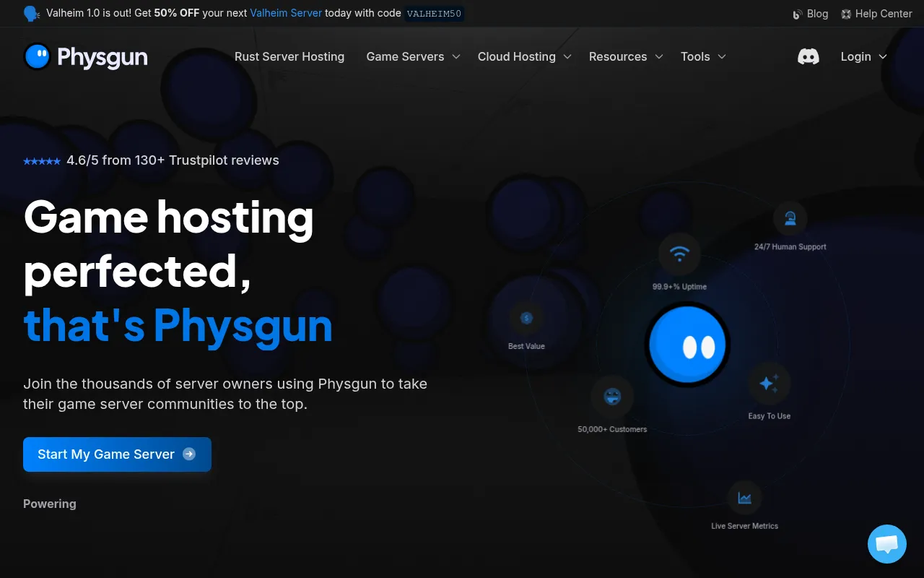Viewport: 924px width, 578px height.
Task: Click the Trustpilot five-star rating icons
Action: click(42, 161)
